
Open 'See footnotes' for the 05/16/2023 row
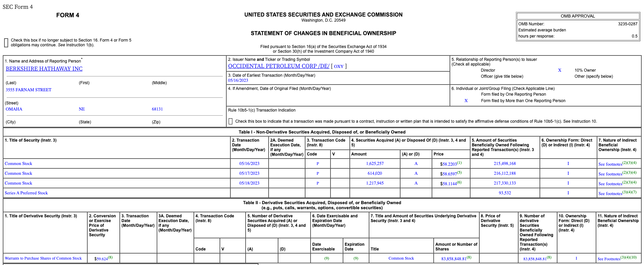[x=610, y=164]
